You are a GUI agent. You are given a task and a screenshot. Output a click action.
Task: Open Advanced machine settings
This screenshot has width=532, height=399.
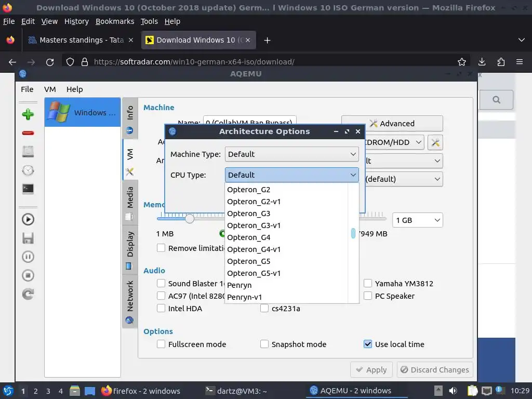tap(392, 123)
